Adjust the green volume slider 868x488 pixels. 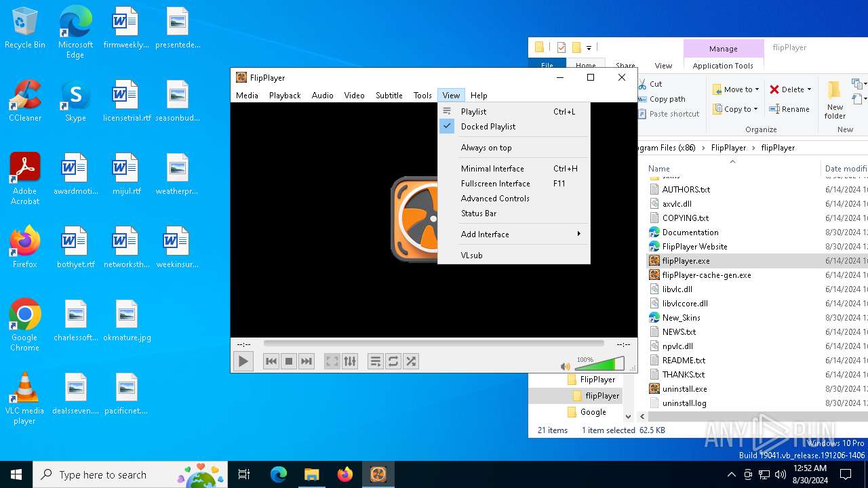[599, 364]
